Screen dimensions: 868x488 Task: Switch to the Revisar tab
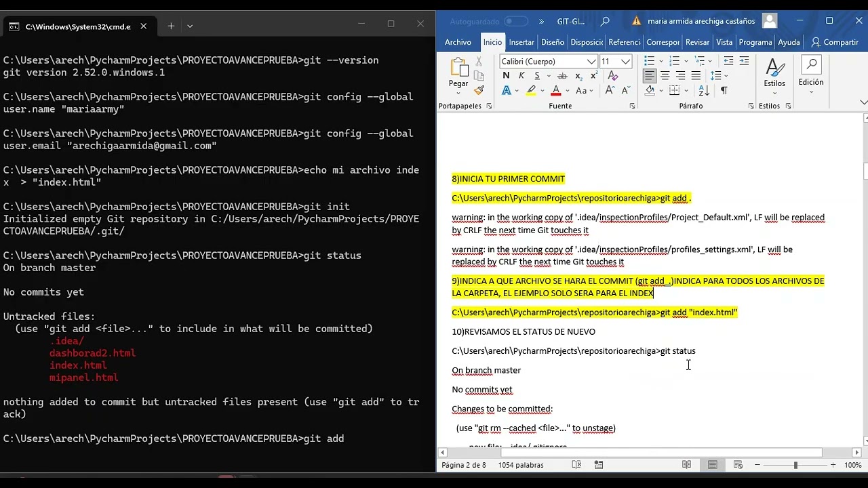point(698,42)
